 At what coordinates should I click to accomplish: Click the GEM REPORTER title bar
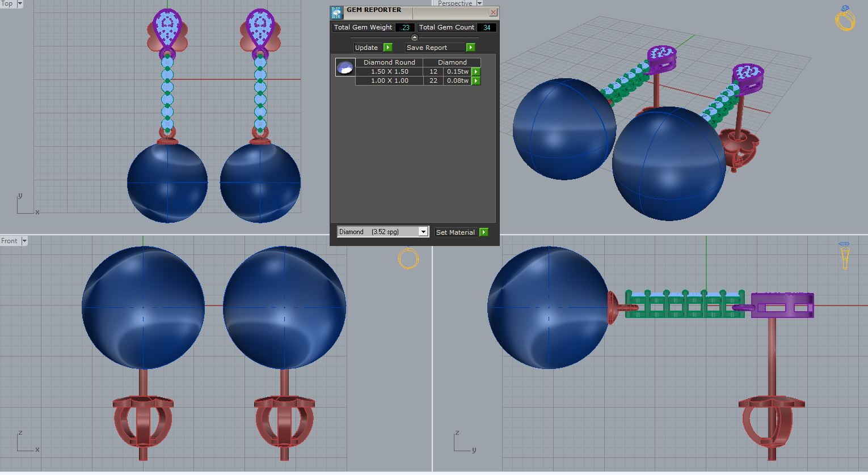coord(415,12)
